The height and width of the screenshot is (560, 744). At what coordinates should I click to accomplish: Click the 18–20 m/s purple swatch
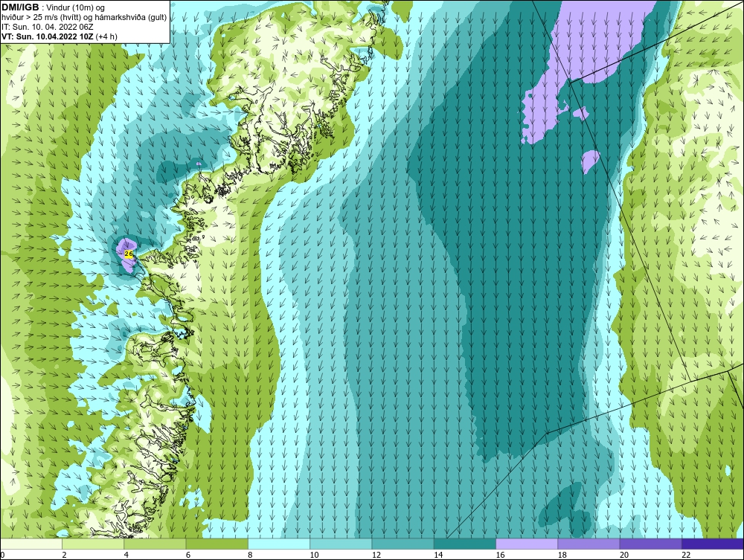(x=589, y=544)
